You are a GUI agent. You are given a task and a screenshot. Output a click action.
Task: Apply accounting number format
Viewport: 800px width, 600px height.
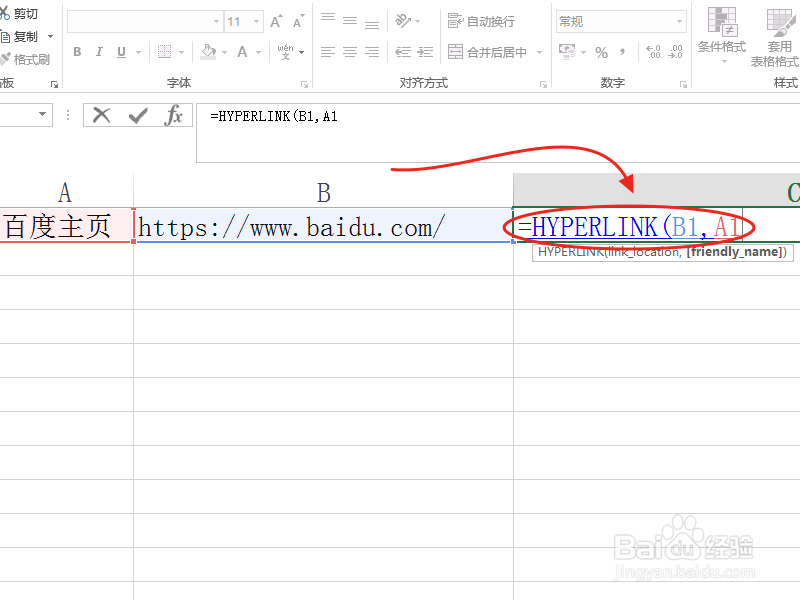tap(567, 52)
